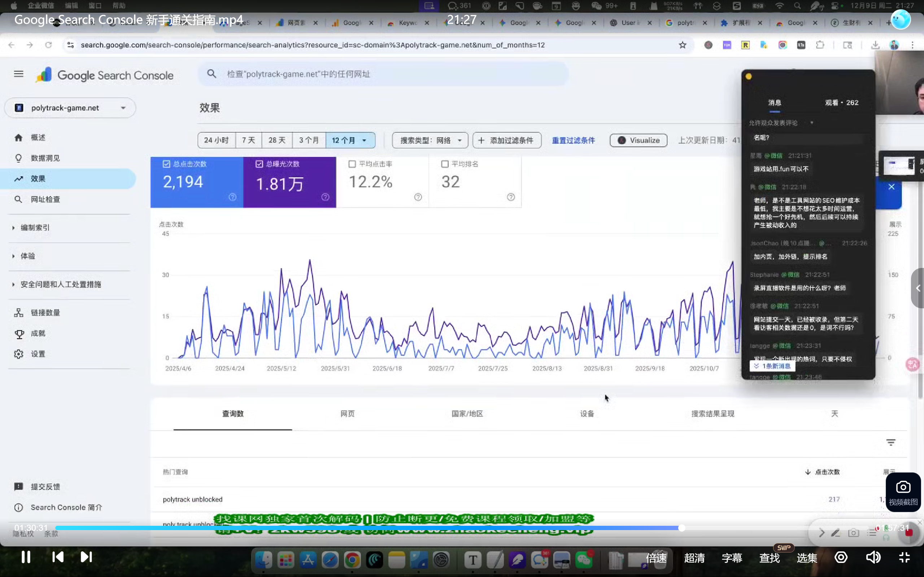The width and height of the screenshot is (924, 577).
Task: Exit fullscreen with the shrink icon
Action: tap(904, 558)
